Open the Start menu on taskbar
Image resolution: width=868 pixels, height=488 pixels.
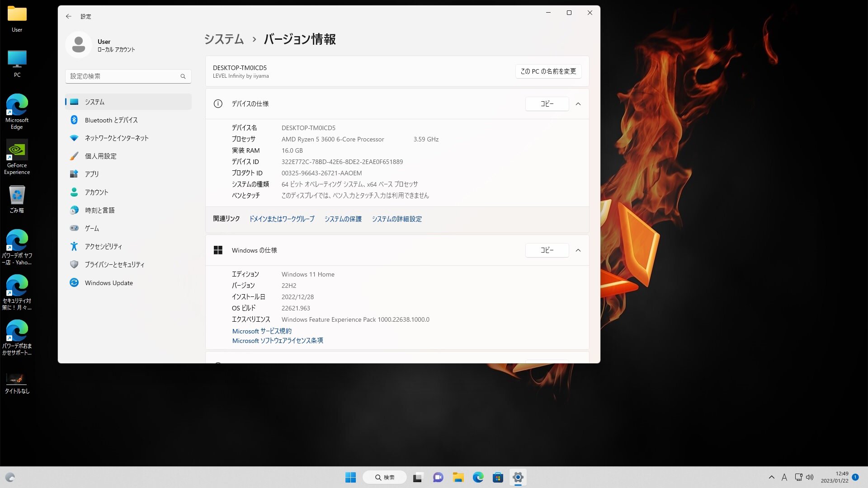click(350, 477)
